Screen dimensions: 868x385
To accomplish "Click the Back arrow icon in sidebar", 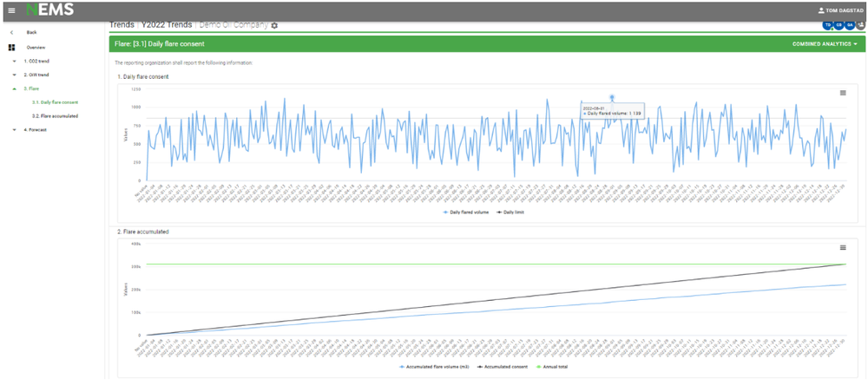I will pos(11,33).
